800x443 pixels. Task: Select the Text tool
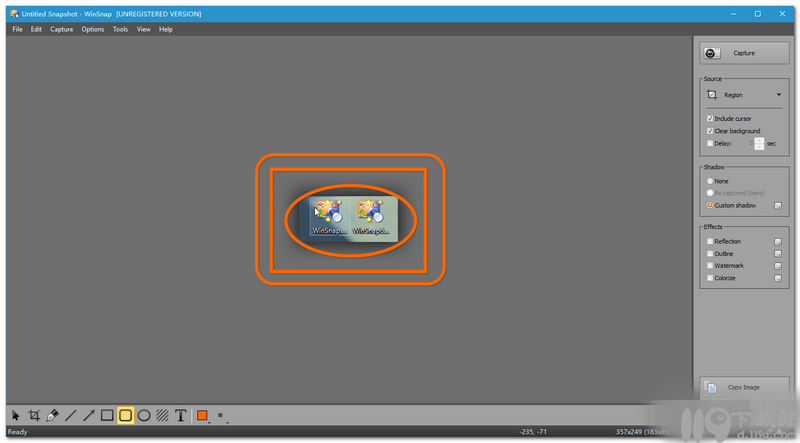180,415
